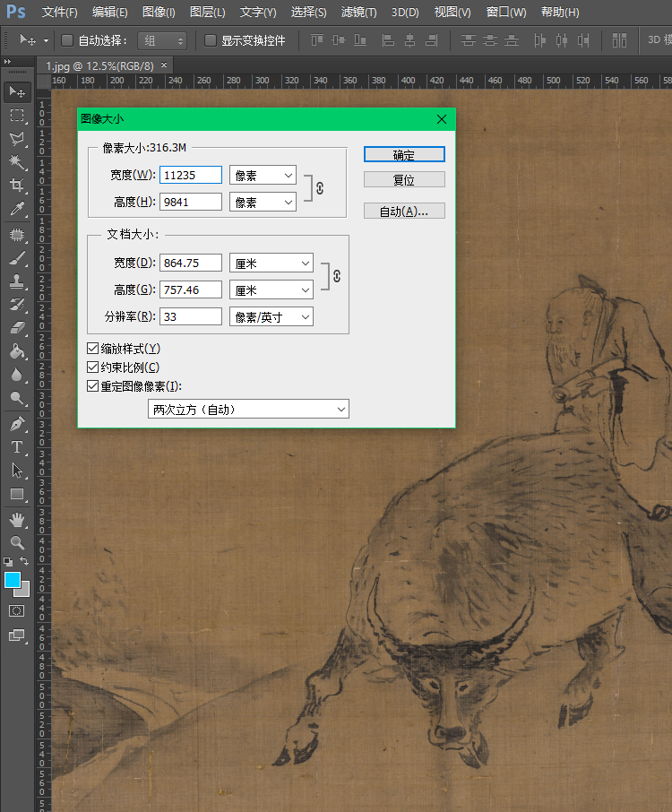Screen dimensions: 672x812
Task: Uncheck 重定图像像素 checkbox
Action: [92, 385]
